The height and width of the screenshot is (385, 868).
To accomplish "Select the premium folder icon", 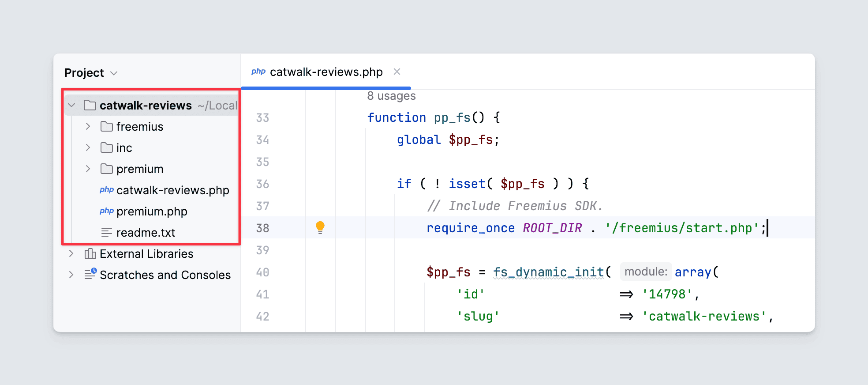I will (x=106, y=169).
